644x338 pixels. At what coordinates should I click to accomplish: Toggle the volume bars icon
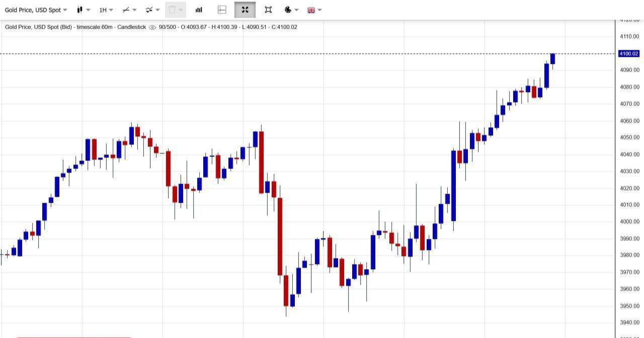[199, 10]
